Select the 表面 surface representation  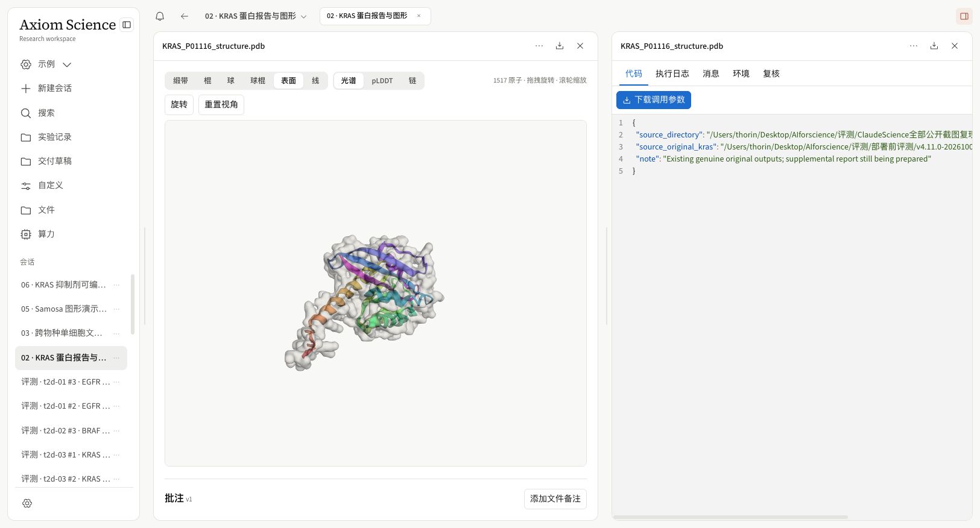[288, 81]
